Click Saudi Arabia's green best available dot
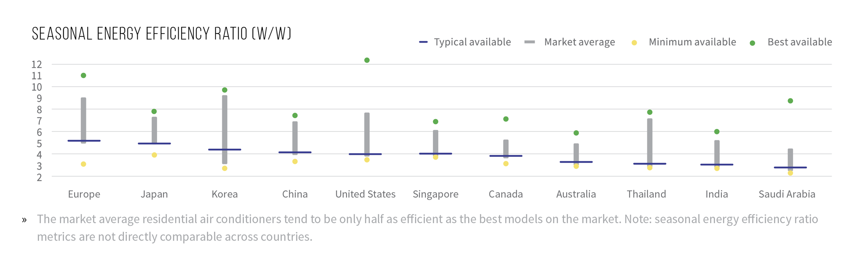 point(790,101)
